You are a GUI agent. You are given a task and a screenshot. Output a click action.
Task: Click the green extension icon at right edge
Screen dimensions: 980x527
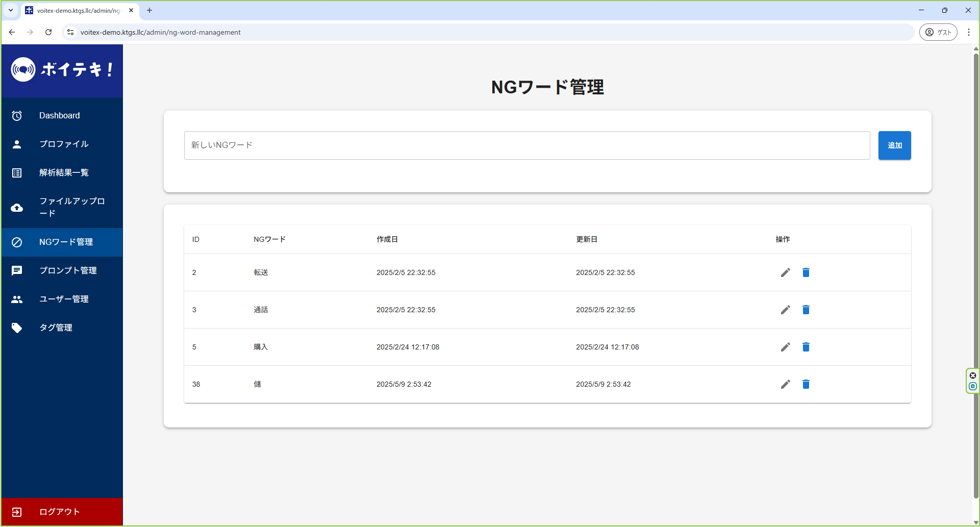click(x=973, y=386)
